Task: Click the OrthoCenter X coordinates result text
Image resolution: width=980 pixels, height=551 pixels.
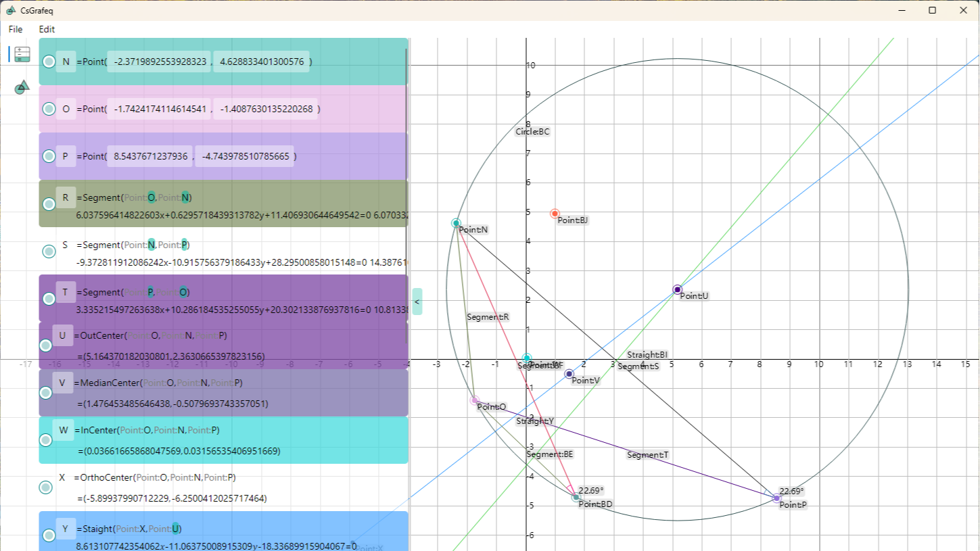Action: [172, 498]
